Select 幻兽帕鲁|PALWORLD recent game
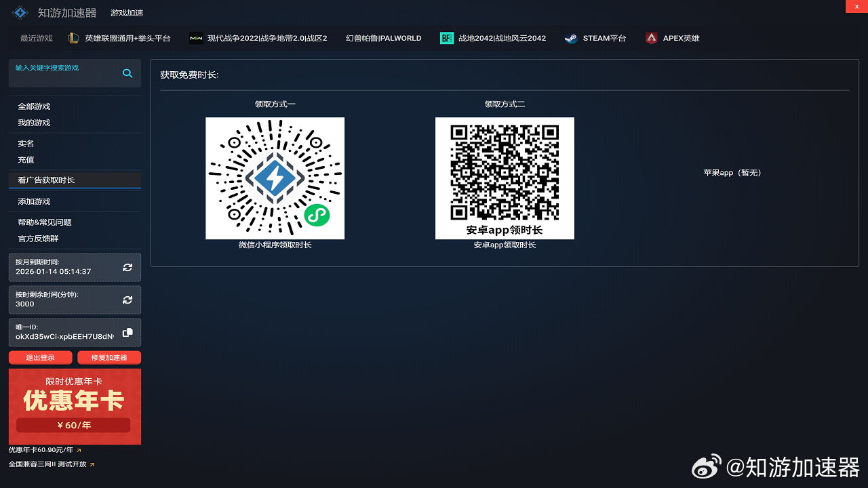868x488 pixels. point(384,38)
